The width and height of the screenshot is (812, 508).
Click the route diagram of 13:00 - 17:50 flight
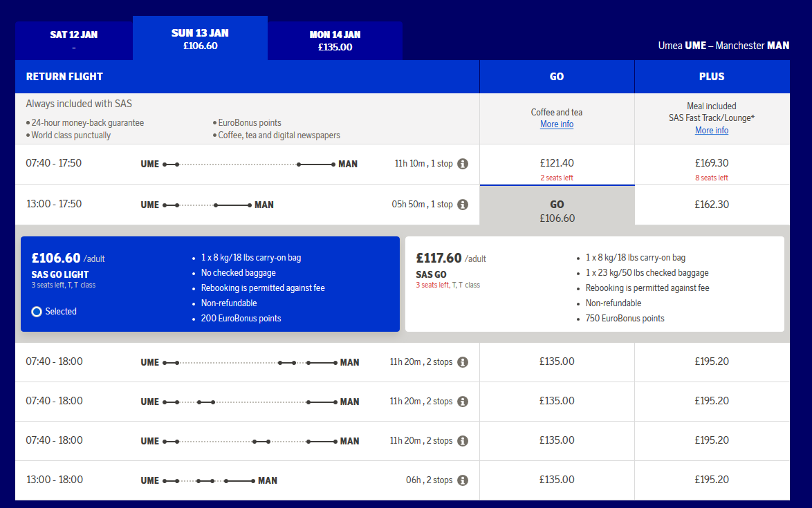click(207, 205)
